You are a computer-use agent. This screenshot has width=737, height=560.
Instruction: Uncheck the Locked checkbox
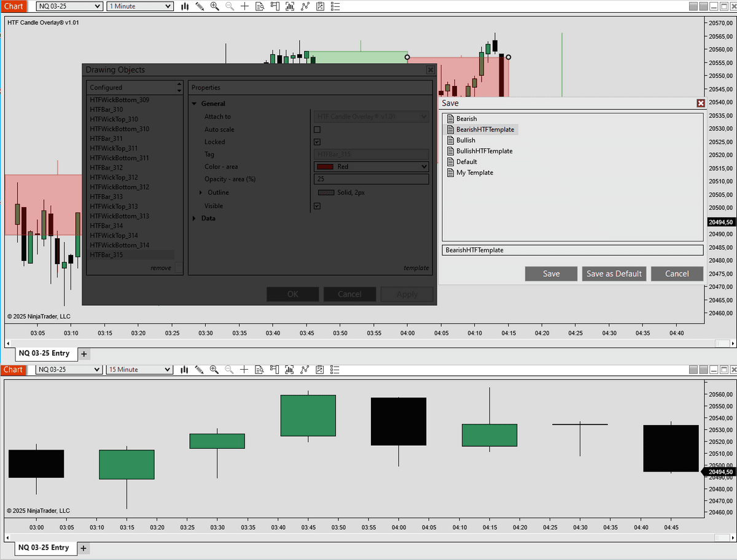click(x=317, y=142)
